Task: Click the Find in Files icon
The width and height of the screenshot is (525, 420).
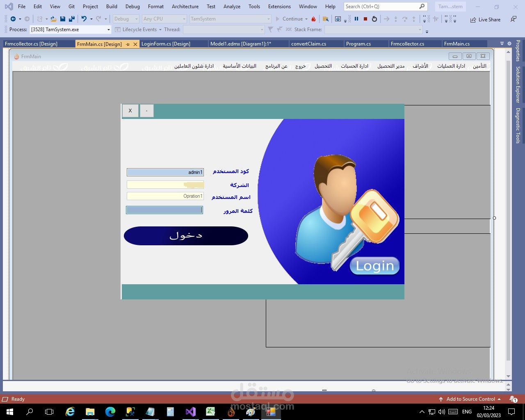Action: pos(326,19)
